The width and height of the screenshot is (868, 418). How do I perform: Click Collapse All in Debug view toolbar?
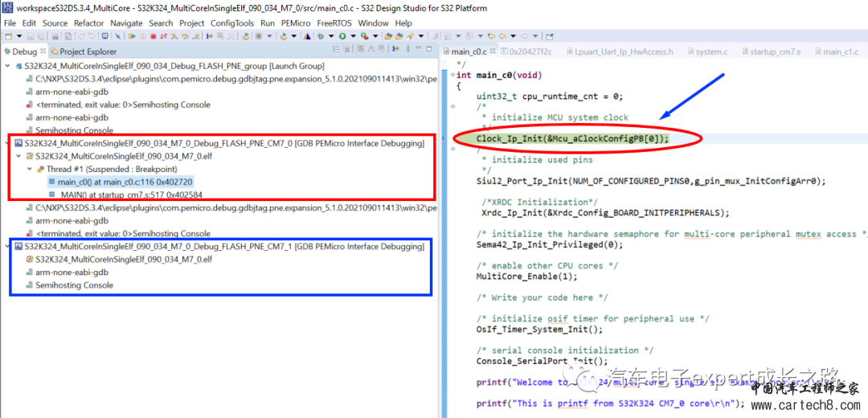pyautogui.click(x=336, y=49)
